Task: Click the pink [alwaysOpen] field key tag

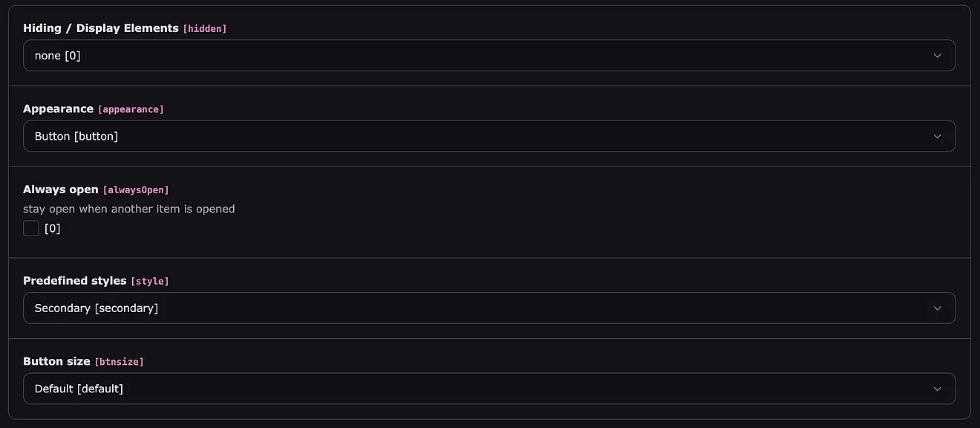Action: coord(136,190)
